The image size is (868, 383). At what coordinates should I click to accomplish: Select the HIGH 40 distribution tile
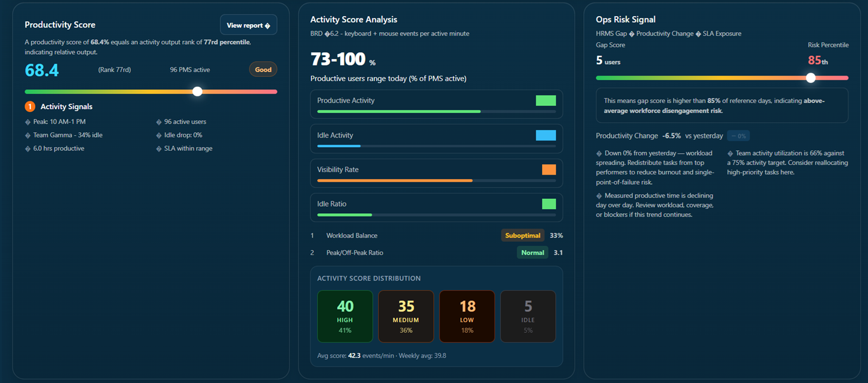pyautogui.click(x=345, y=316)
